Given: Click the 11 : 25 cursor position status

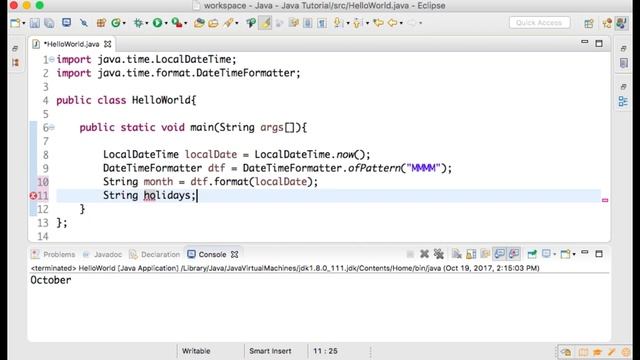Looking at the screenshot, I should (x=325, y=351).
